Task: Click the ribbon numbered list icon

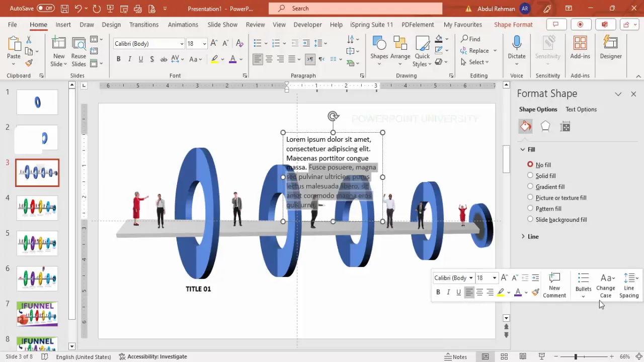Action: click(x=276, y=44)
